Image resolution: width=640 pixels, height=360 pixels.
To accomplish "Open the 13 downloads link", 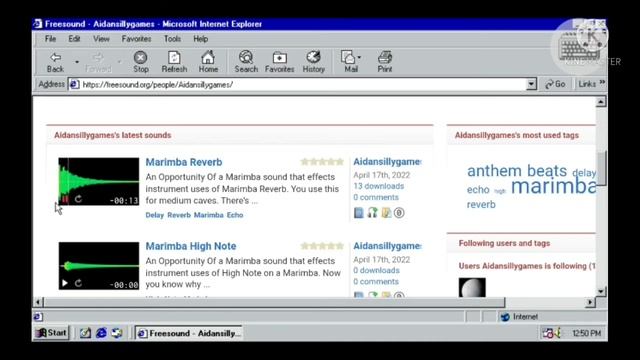I will (379, 186).
